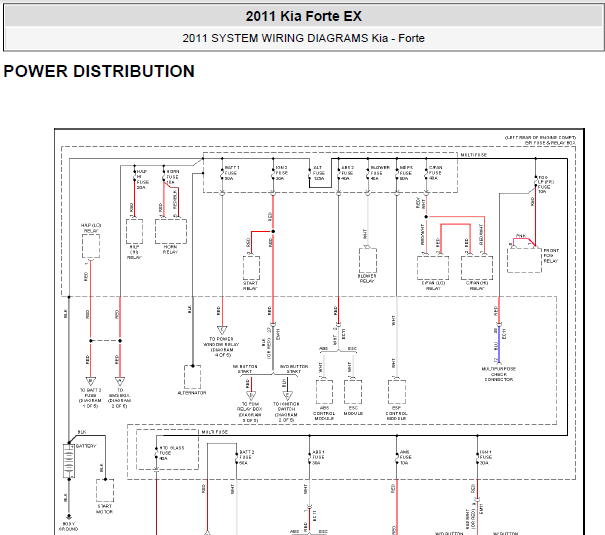Click the C/FAN (HI) RELAY box

(x=477, y=268)
